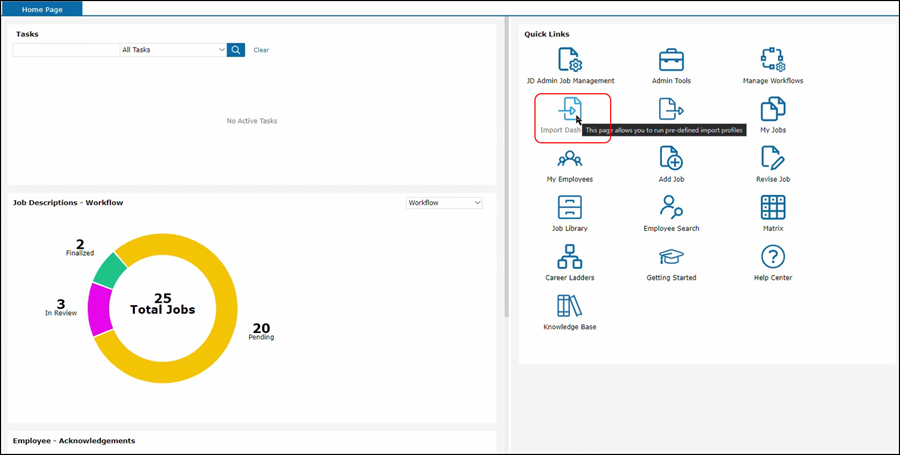Expand the All Tasks filter dropdown
The height and width of the screenshot is (455, 900).
[x=173, y=49]
